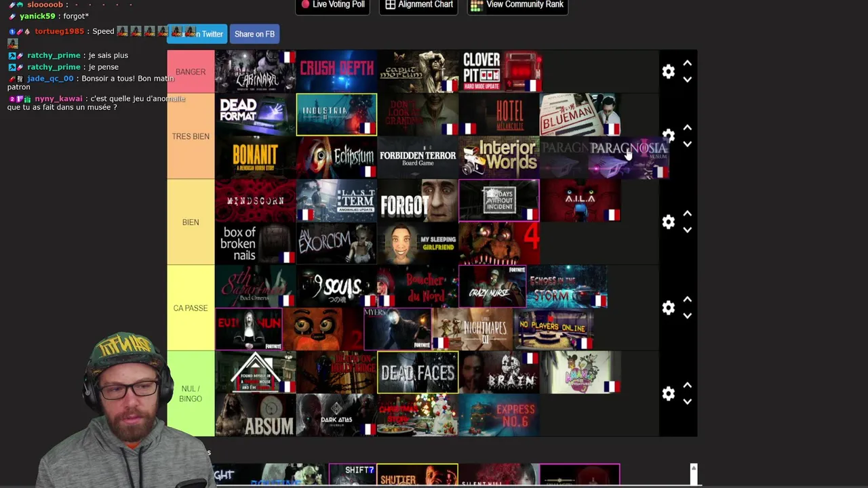Select the Brain game tile

pyautogui.click(x=499, y=372)
